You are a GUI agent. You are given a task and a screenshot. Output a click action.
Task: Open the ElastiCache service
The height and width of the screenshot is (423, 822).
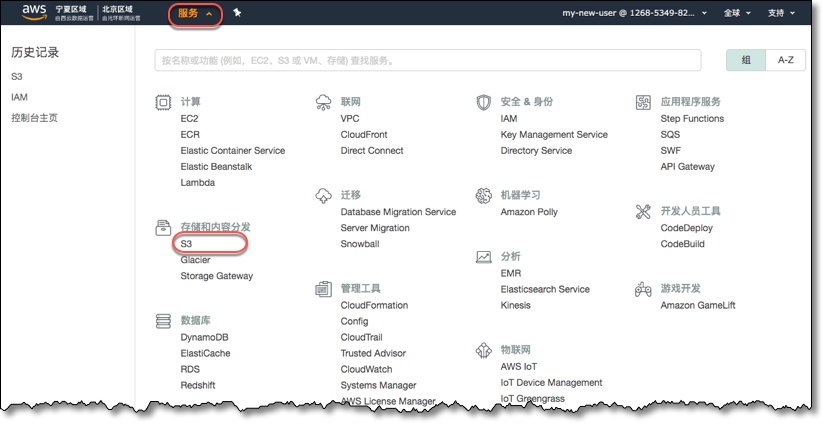pyautogui.click(x=206, y=353)
